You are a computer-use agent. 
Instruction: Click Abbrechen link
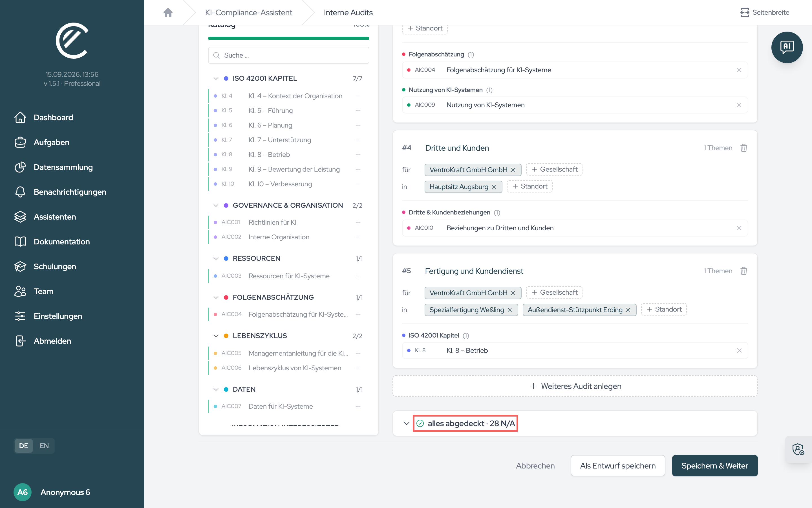click(x=535, y=466)
